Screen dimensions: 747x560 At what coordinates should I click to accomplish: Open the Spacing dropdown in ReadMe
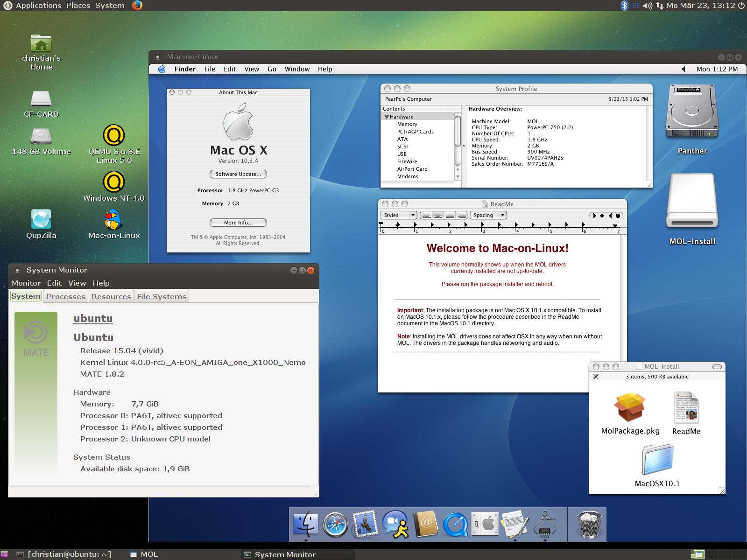click(x=489, y=215)
